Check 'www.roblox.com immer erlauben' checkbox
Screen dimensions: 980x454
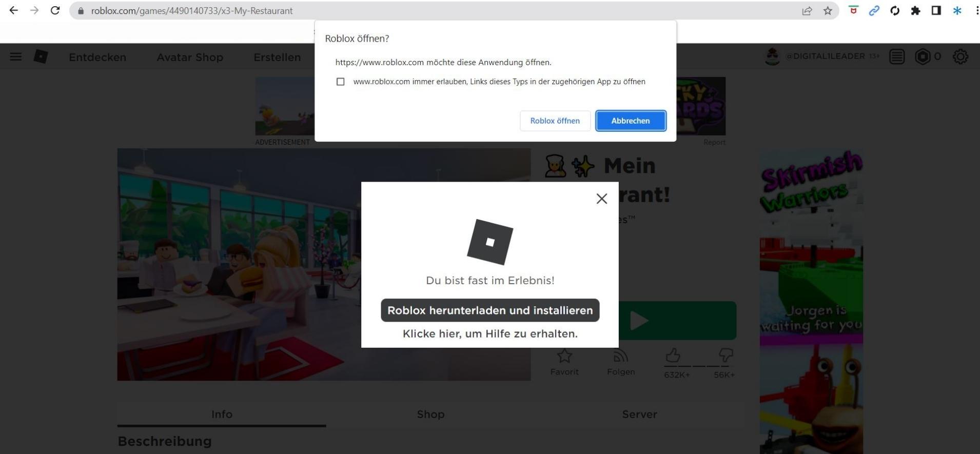pos(340,82)
